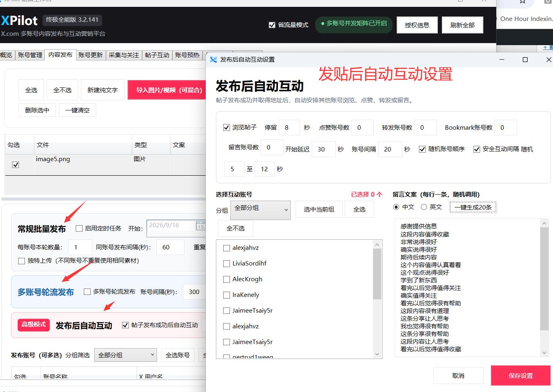
Task: Toggle 安全互动间隔 随机 checkbox
Action: 476,149
